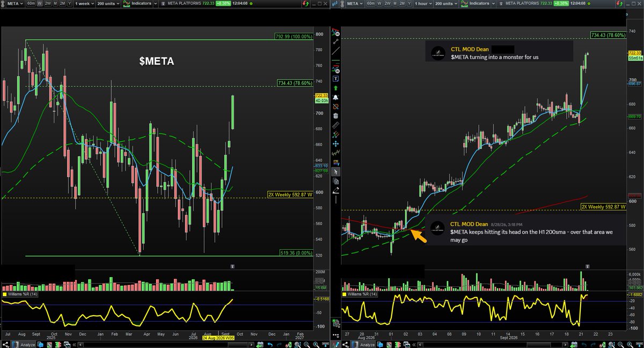Click the 519.36 (0.00%) label in left chart
Viewport: 644px width, 348px height.
[296, 252]
